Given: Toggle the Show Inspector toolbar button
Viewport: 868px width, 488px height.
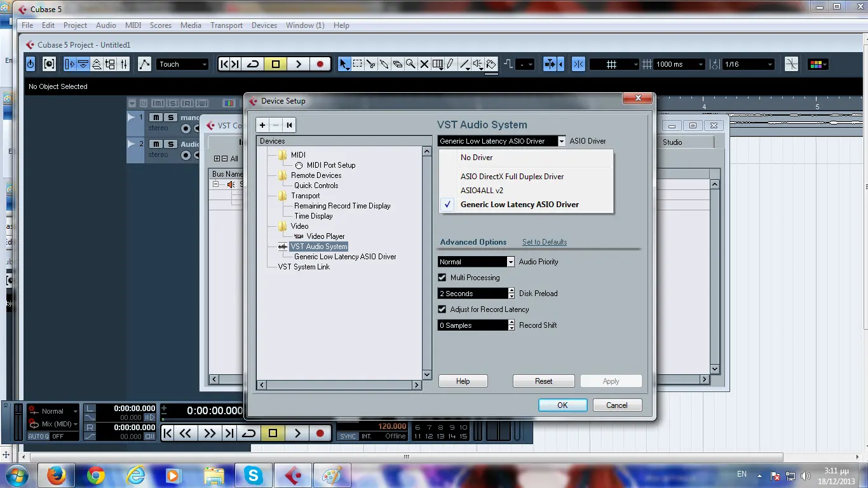Looking at the screenshot, I should (70, 64).
